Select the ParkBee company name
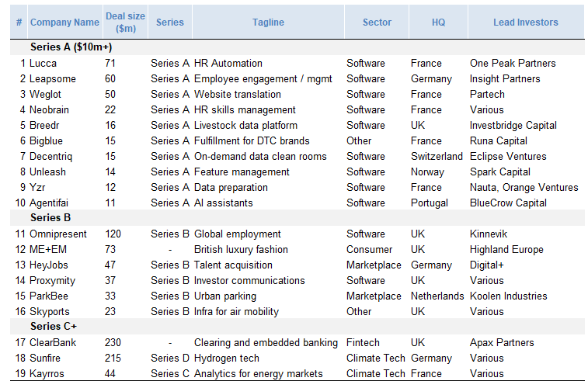The image size is (588, 388). [49, 296]
